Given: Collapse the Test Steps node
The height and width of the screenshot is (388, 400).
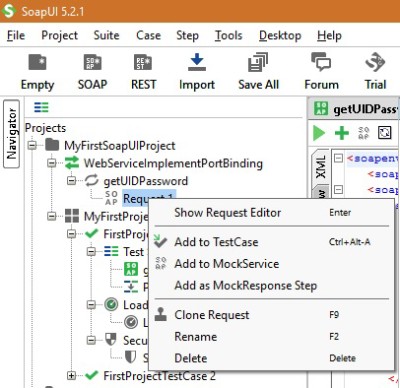Looking at the screenshot, I should tap(91, 251).
